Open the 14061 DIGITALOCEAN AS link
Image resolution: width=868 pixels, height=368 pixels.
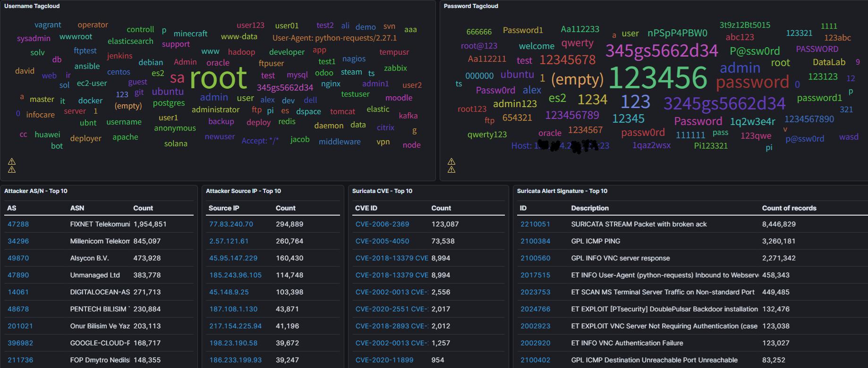tap(18, 292)
